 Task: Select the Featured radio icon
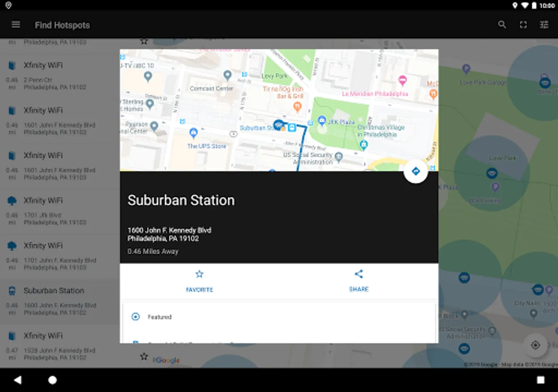pos(136,317)
